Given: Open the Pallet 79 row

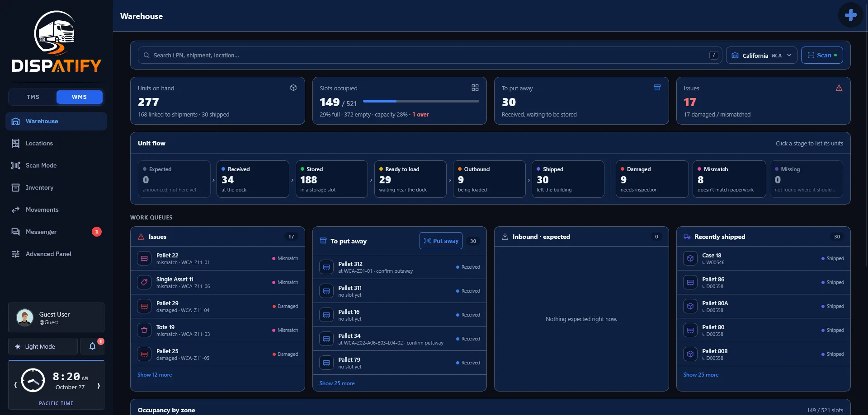Looking at the screenshot, I should 400,363.
